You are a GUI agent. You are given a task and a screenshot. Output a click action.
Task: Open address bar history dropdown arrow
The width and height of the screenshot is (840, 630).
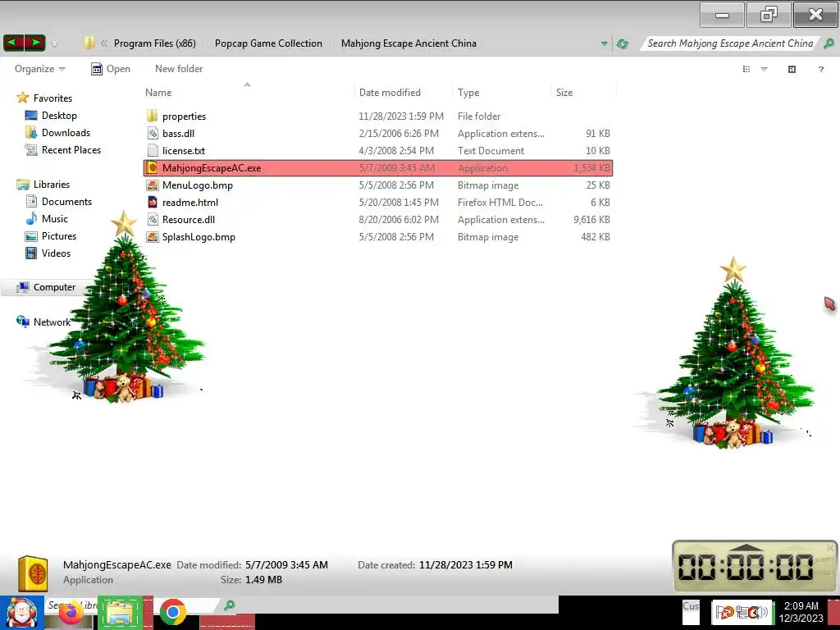pos(604,43)
